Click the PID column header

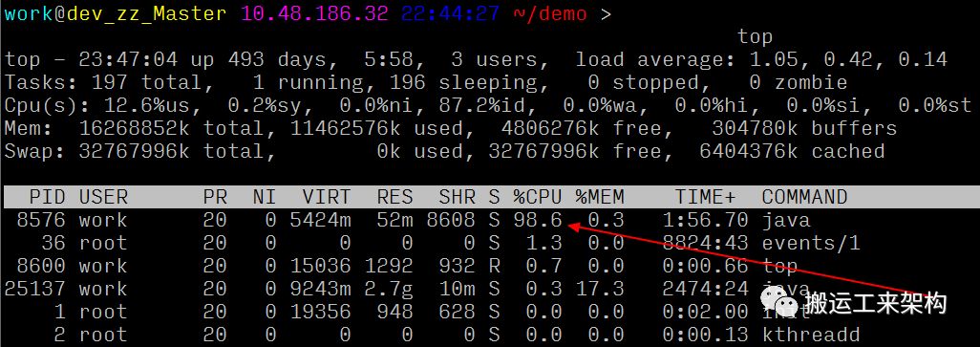47,198
